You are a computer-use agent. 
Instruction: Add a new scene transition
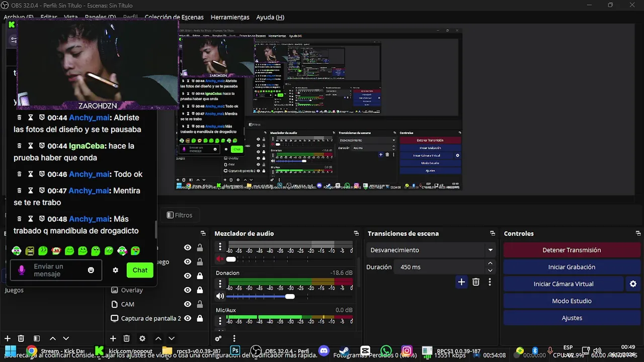point(461,282)
